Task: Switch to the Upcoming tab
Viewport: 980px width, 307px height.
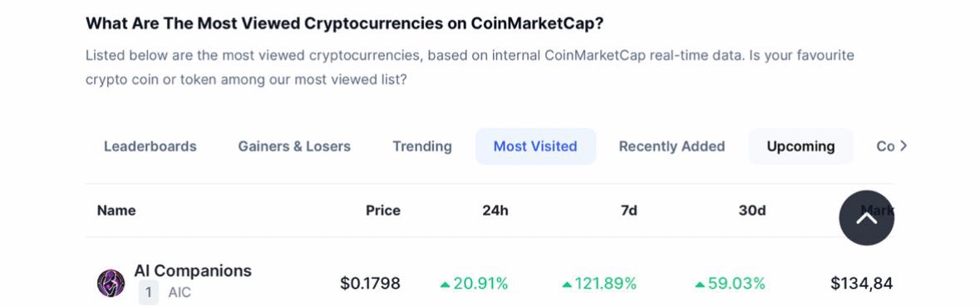Action: (800, 146)
